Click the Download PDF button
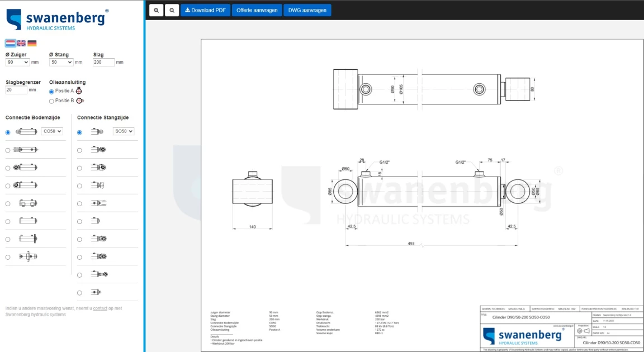Image resolution: width=644 pixels, height=352 pixels. coord(205,10)
